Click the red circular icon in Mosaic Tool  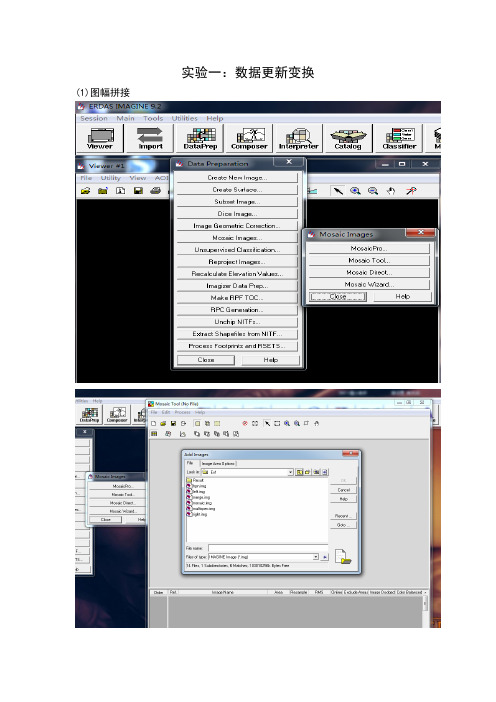tap(245, 423)
